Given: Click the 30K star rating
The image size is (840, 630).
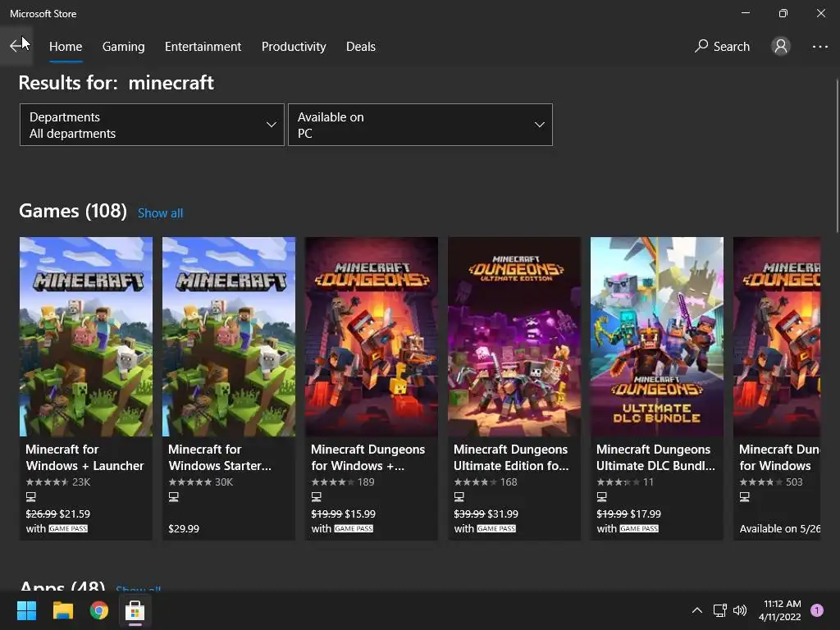Looking at the screenshot, I should (200, 482).
